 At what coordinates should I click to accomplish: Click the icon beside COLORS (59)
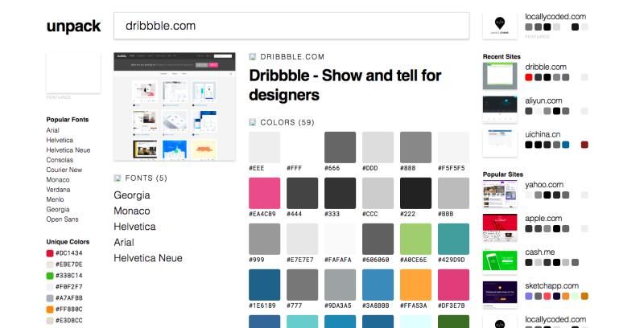pos(253,122)
